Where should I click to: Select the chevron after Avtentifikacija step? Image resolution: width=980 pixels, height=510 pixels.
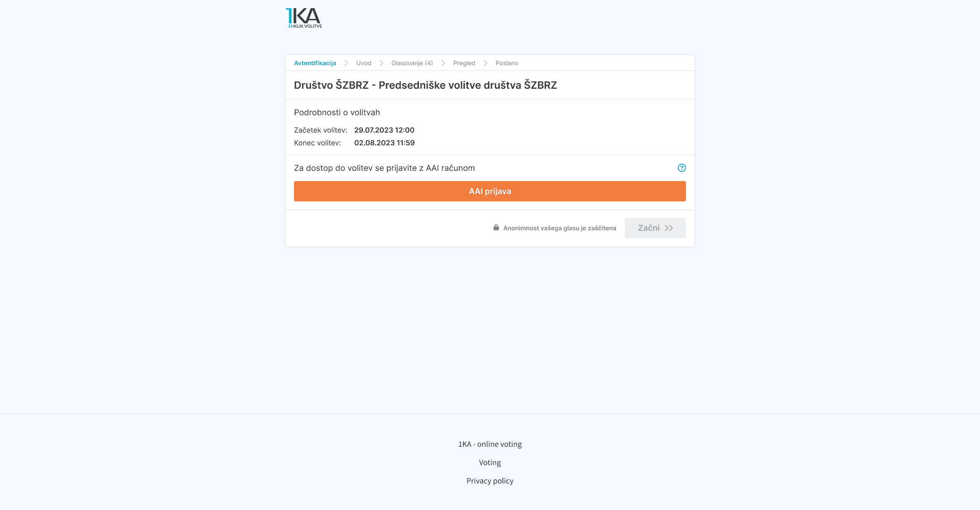pos(347,63)
